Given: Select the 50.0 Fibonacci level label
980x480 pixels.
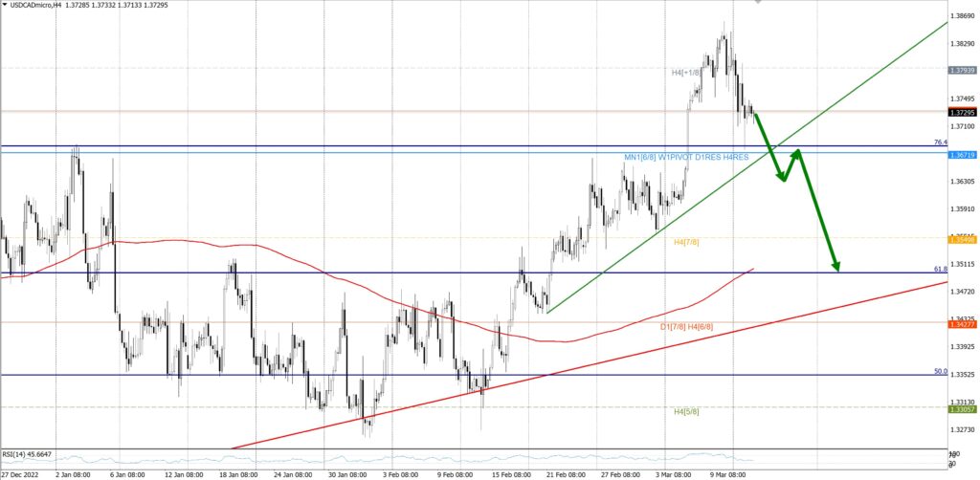Looking at the screenshot, I should point(940,371).
